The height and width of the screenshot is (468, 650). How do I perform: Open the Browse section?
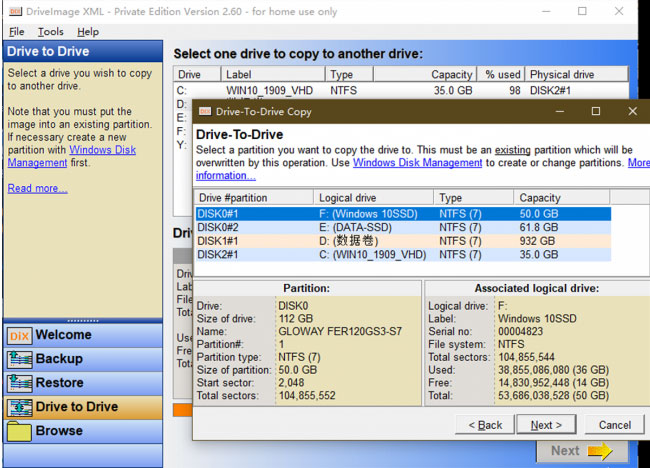click(83, 432)
